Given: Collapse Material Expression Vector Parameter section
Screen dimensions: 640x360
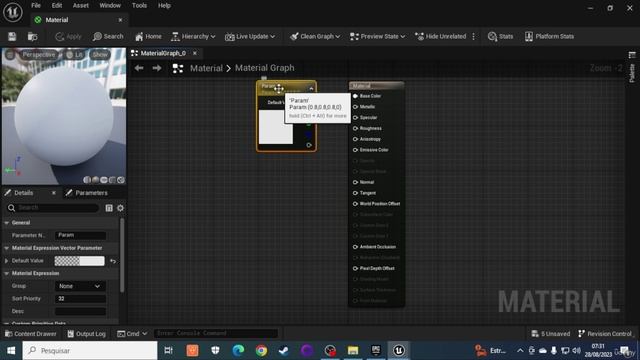Looking at the screenshot, I should tap(7, 248).
